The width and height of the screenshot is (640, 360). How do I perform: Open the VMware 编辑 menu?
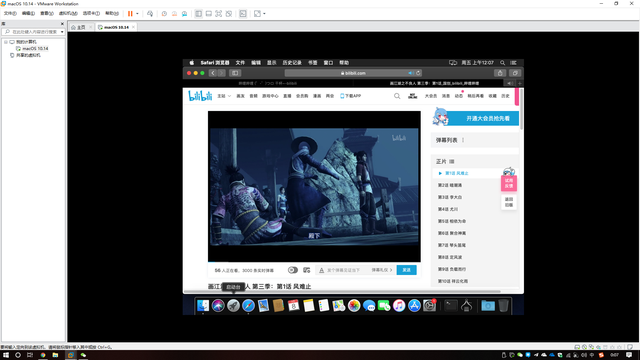[28, 13]
